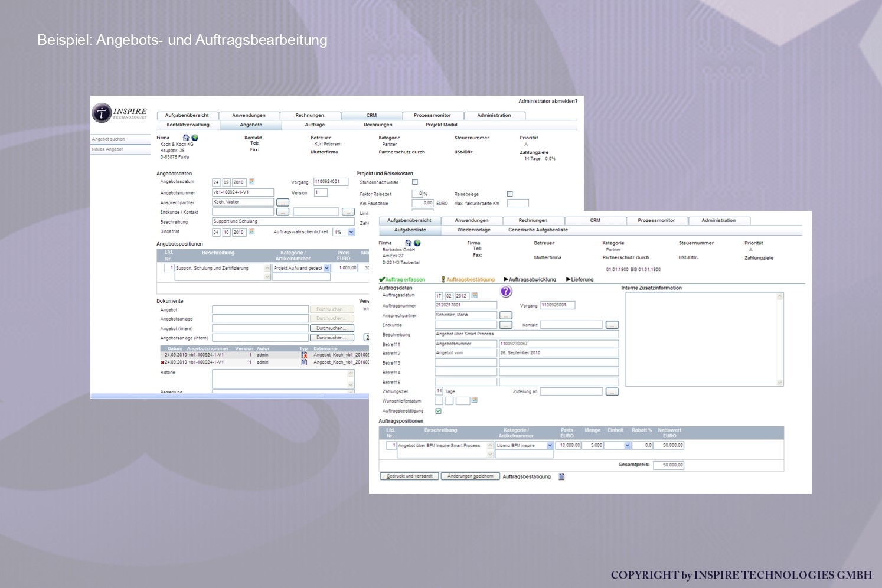Click the Interne Zusatzinformation scrollbar

point(780,339)
